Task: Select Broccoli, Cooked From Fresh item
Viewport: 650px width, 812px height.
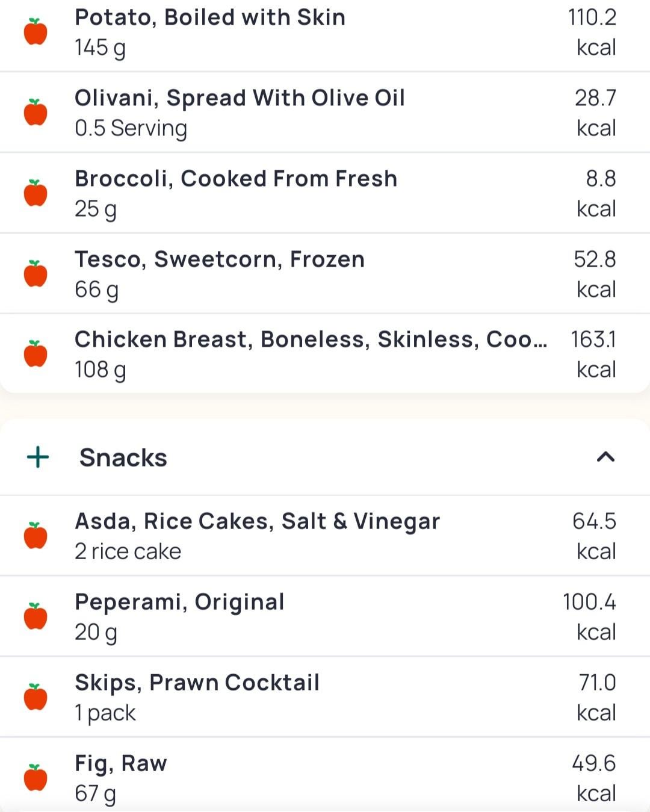Action: 236,179
